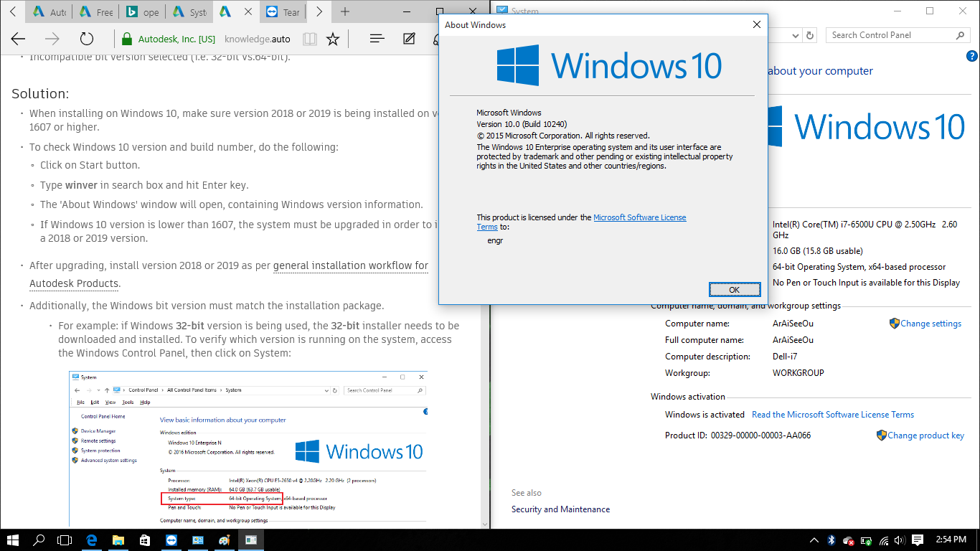This screenshot has width=980, height=551.
Task: Open a new tab in Edge
Action: tap(345, 11)
